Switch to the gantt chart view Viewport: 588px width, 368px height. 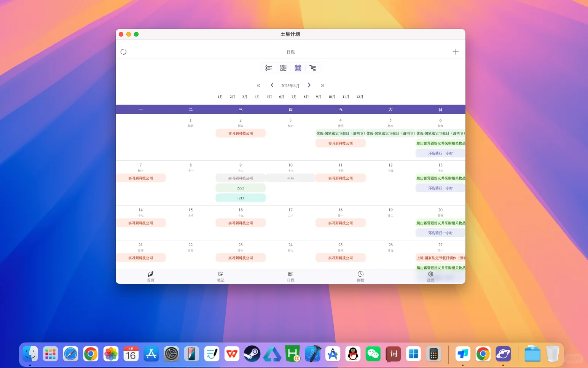313,68
